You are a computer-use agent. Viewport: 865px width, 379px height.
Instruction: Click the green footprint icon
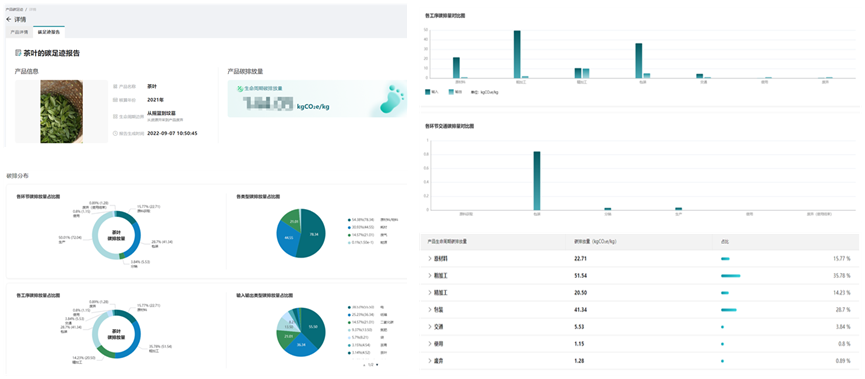[x=392, y=98]
